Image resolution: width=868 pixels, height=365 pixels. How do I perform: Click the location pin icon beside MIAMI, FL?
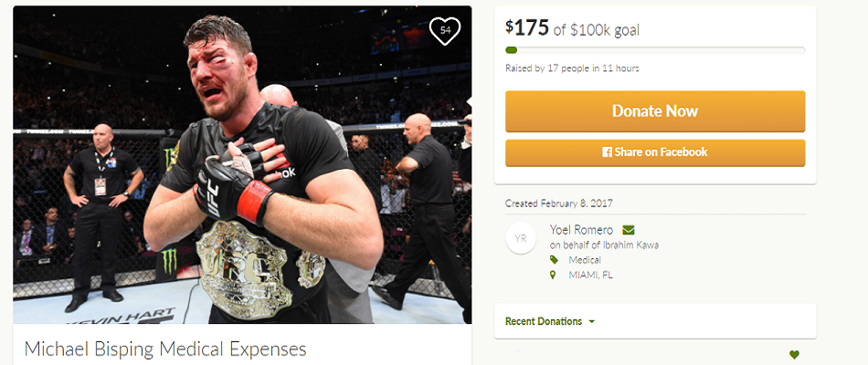pyautogui.click(x=553, y=275)
